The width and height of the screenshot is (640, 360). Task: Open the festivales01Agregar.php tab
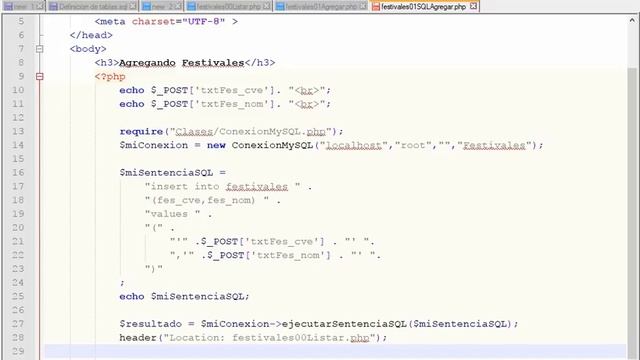(320, 7)
